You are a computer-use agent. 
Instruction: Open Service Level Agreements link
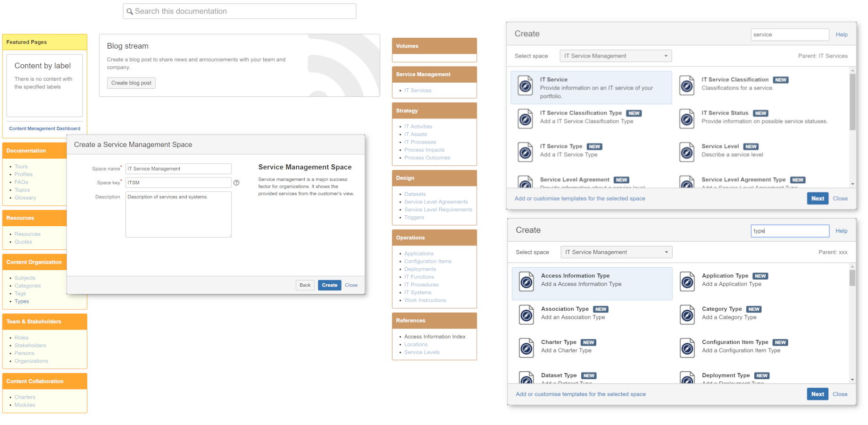click(436, 202)
